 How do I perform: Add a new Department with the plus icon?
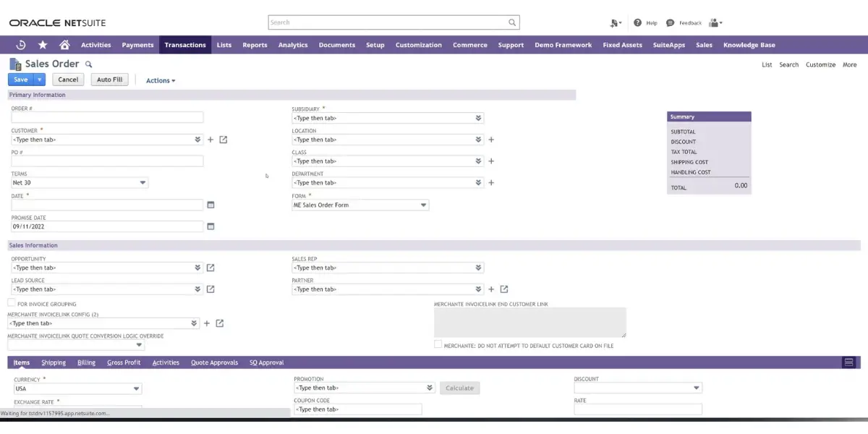tap(491, 183)
